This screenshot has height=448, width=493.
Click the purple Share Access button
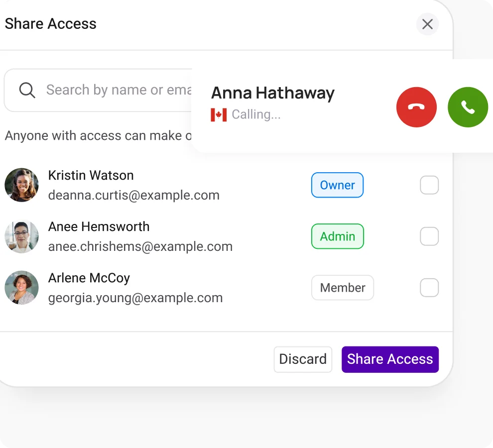tap(390, 359)
